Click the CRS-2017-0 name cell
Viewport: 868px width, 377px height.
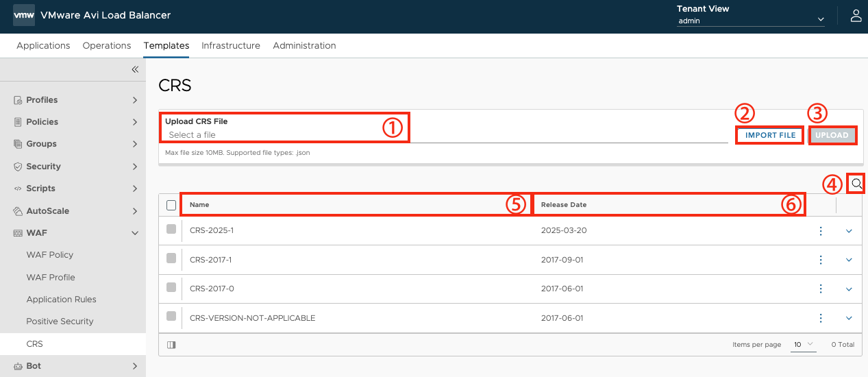point(212,289)
